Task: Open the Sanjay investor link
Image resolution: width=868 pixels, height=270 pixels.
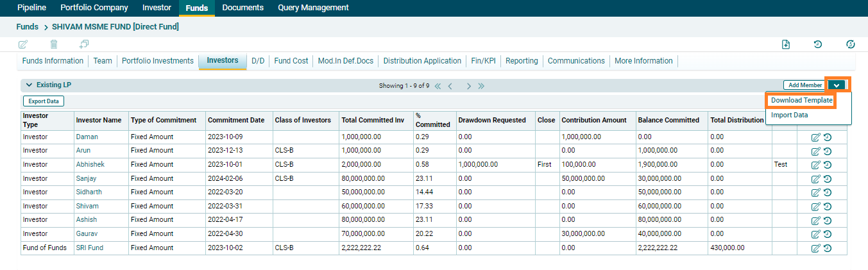Action: click(x=86, y=178)
